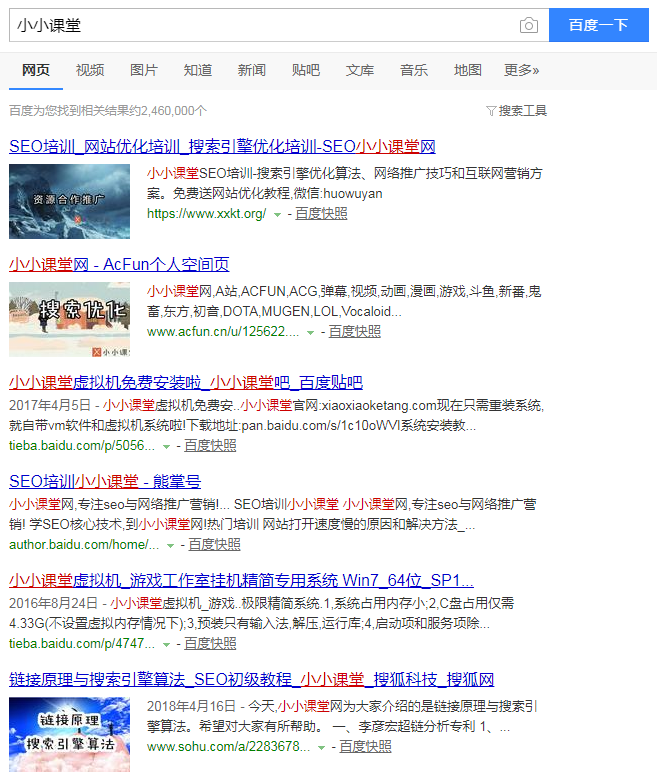Open 链接原理与搜索引擎算法 搜狐 result title
The width and height of the screenshot is (657, 777).
click(x=252, y=679)
